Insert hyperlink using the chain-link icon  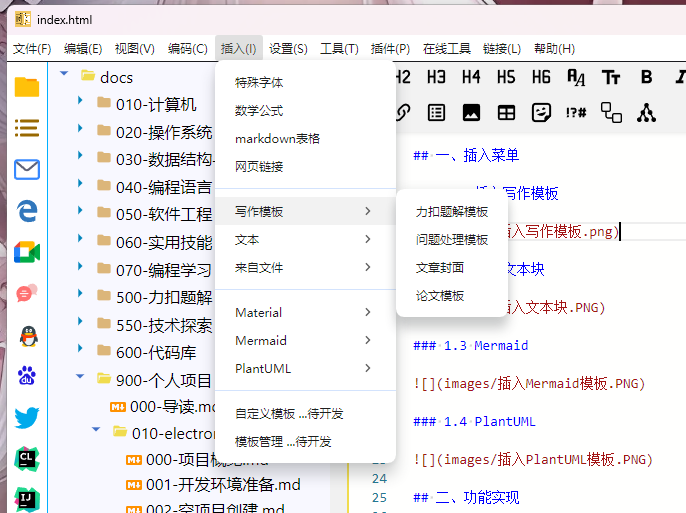point(403,113)
